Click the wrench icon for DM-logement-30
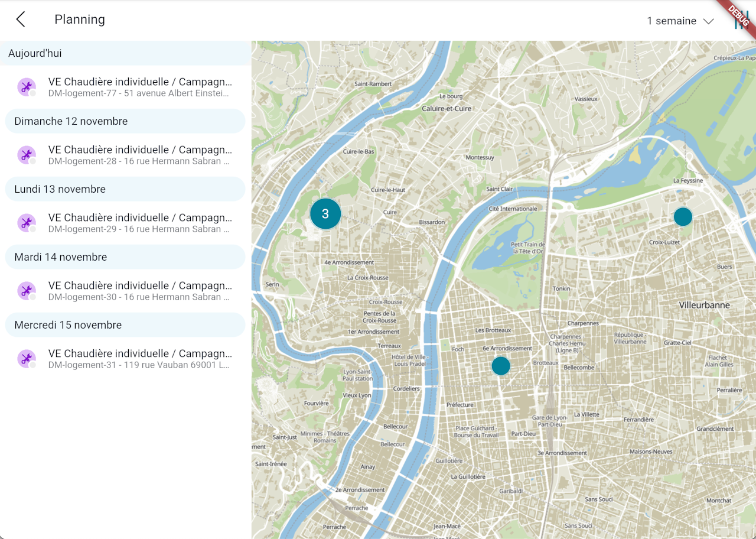 26,291
